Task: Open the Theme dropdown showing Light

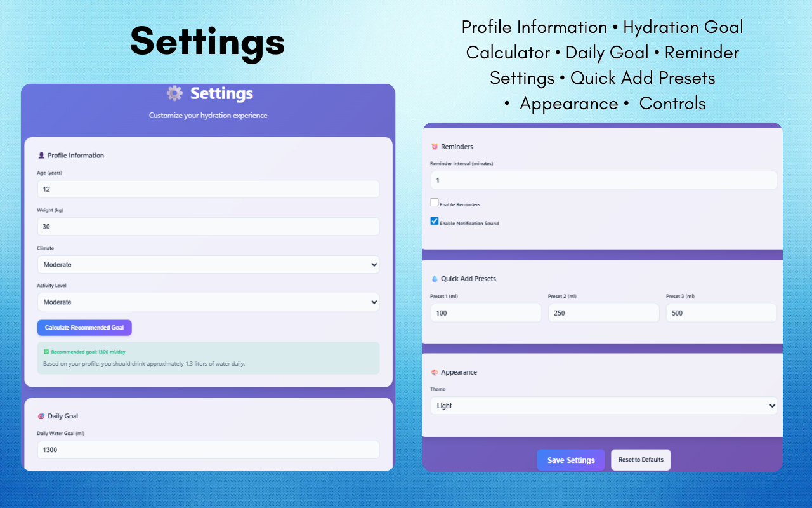Action: pos(603,405)
